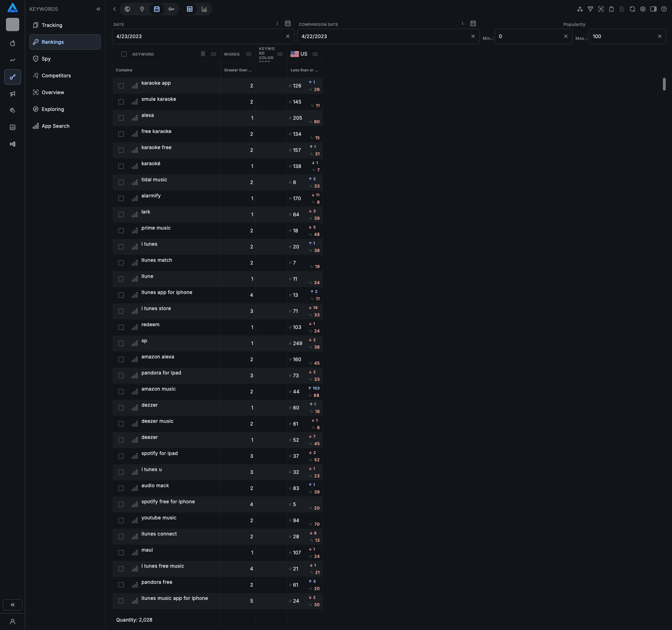Click the globe icon in toolbar

[127, 9]
